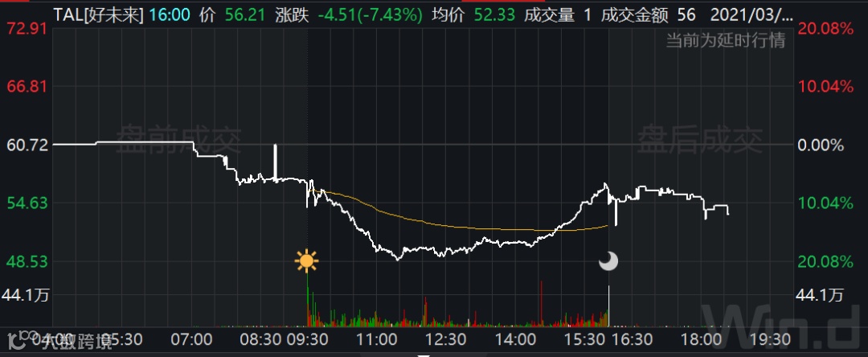Screen dimensions: 868x357
Task: Click the date 2021/03/... in header
Action: point(750,15)
